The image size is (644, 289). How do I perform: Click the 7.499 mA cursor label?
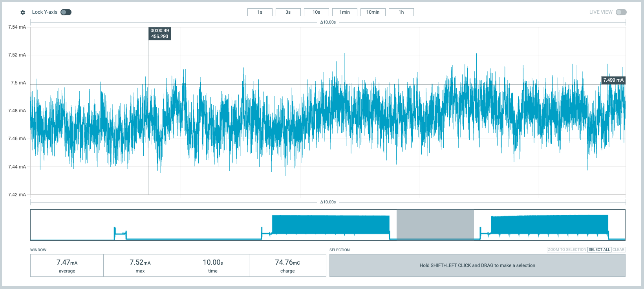(x=613, y=80)
